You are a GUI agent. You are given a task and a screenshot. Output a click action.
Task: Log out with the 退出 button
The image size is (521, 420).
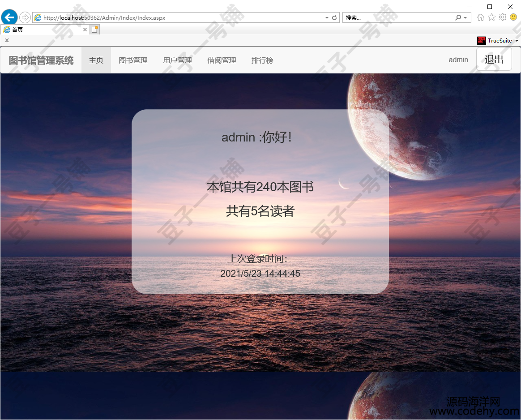coord(494,59)
